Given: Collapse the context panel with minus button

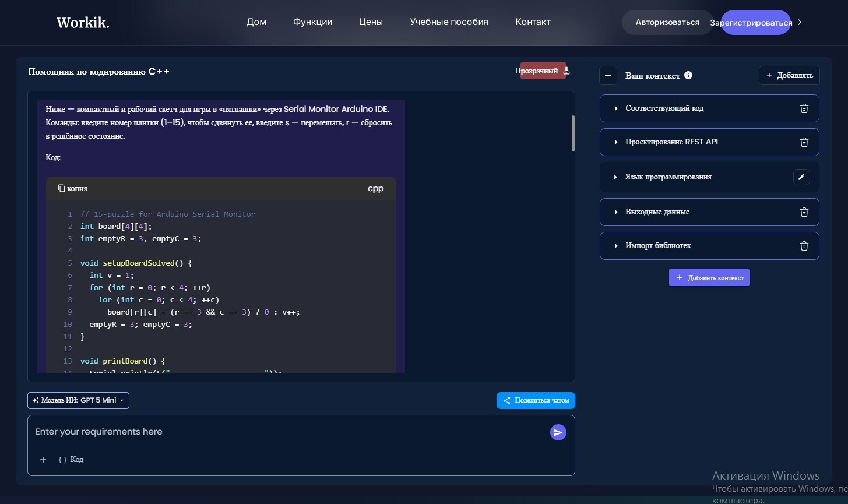Looking at the screenshot, I should [x=608, y=76].
